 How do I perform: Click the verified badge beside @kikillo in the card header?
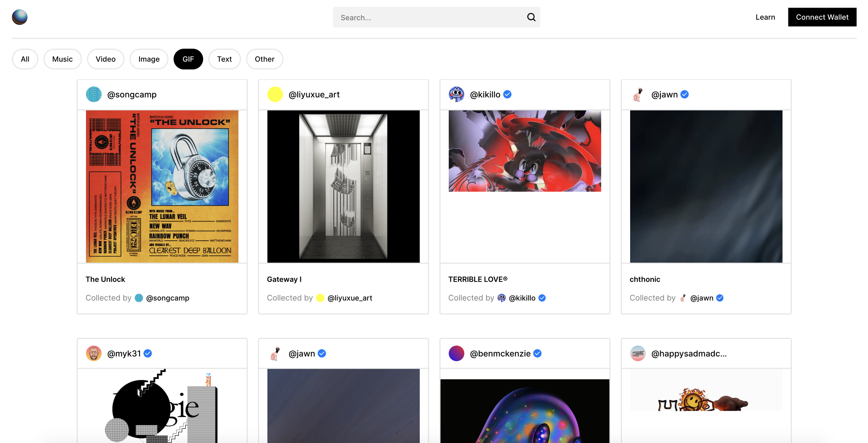(507, 94)
